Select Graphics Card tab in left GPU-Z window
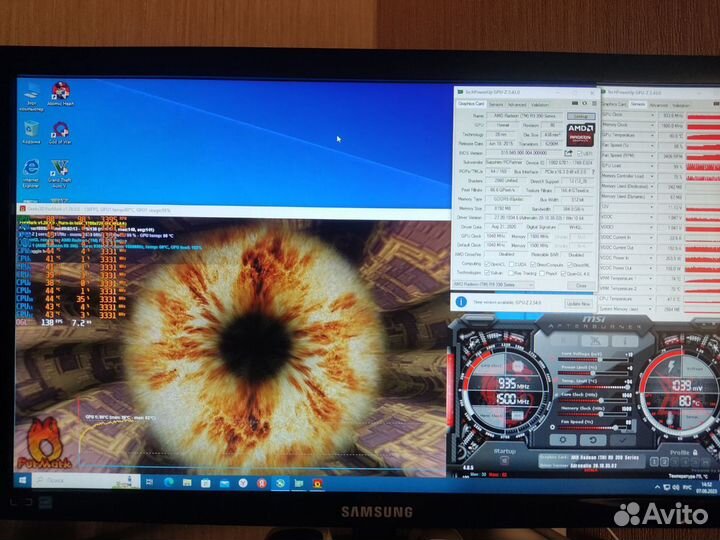Viewport: 720px width, 540px height. tap(471, 104)
